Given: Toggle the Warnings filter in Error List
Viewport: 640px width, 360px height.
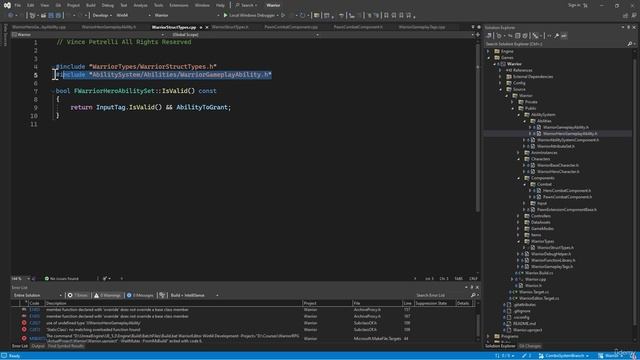Looking at the screenshot, I should [x=107, y=295].
